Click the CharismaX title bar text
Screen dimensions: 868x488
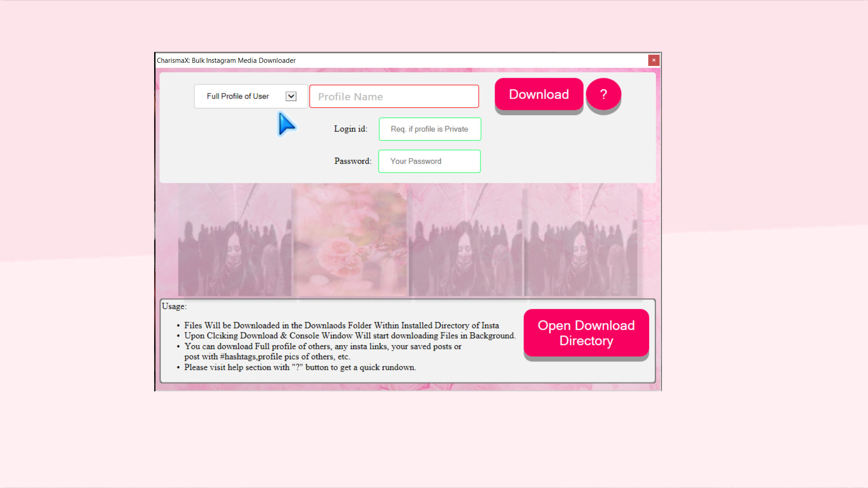tap(226, 60)
